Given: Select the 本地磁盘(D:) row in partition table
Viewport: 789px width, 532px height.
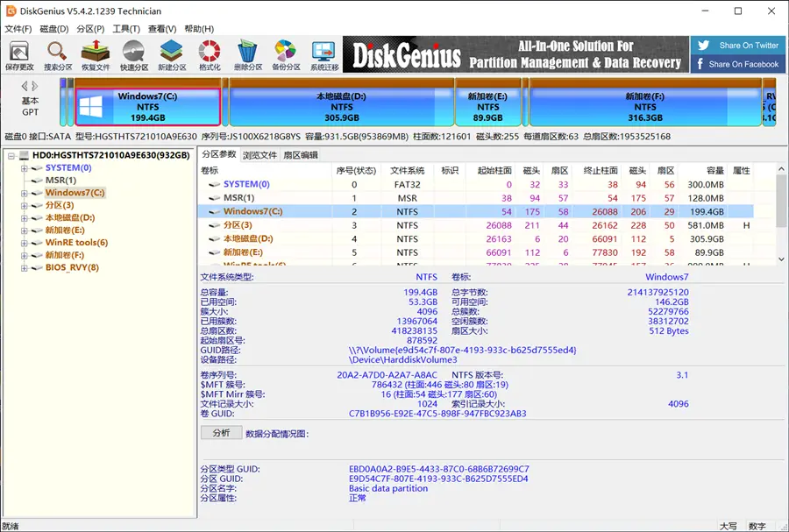Looking at the screenshot, I should (476, 239).
